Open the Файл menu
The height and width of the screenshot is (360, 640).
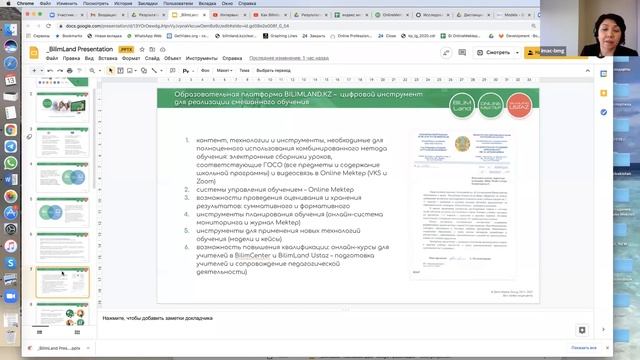[52, 58]
